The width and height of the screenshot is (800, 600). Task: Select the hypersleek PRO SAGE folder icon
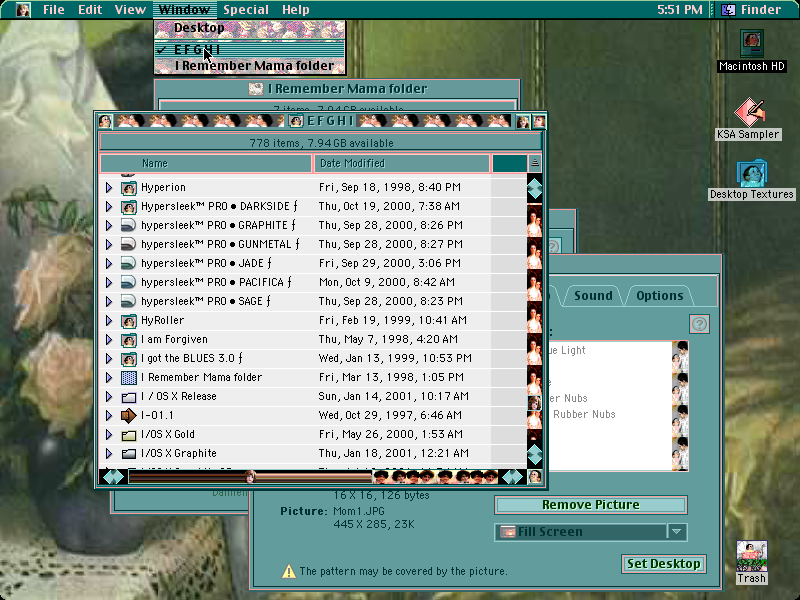click(129, 302)
